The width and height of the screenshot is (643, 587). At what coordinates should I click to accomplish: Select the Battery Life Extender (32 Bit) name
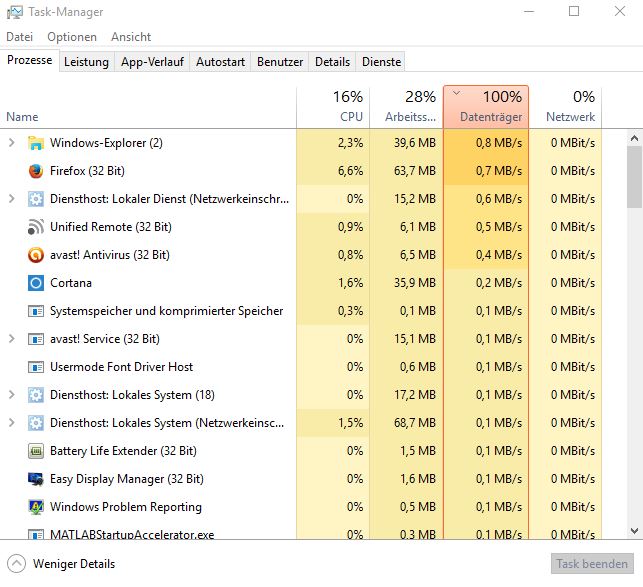(x=123, y=451)
